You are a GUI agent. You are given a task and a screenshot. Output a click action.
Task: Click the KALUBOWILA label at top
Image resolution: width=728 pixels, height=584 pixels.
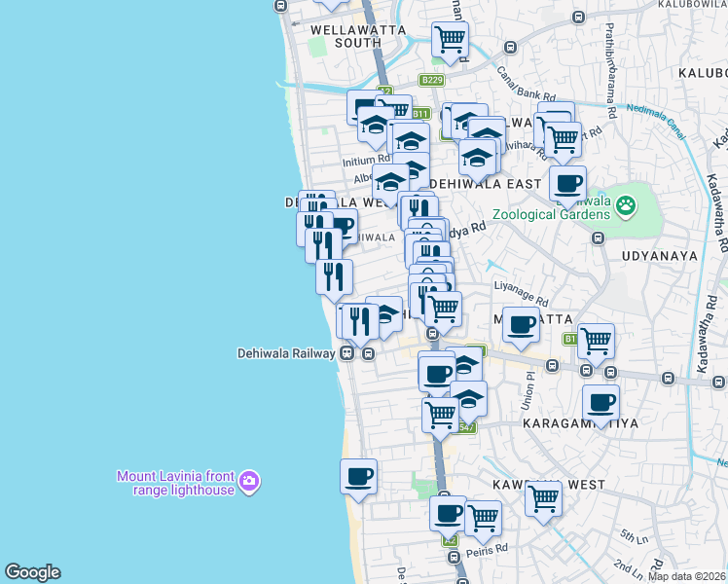click(693, 4)
